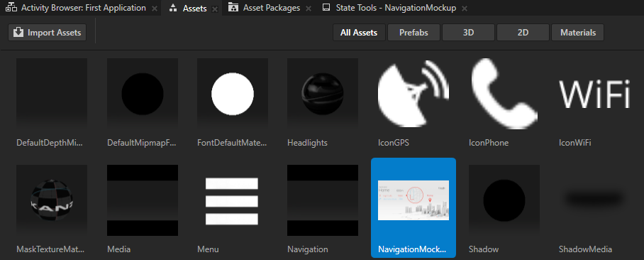
Task: Click the MaskTextureMat... label text
Action: [50, 249]
